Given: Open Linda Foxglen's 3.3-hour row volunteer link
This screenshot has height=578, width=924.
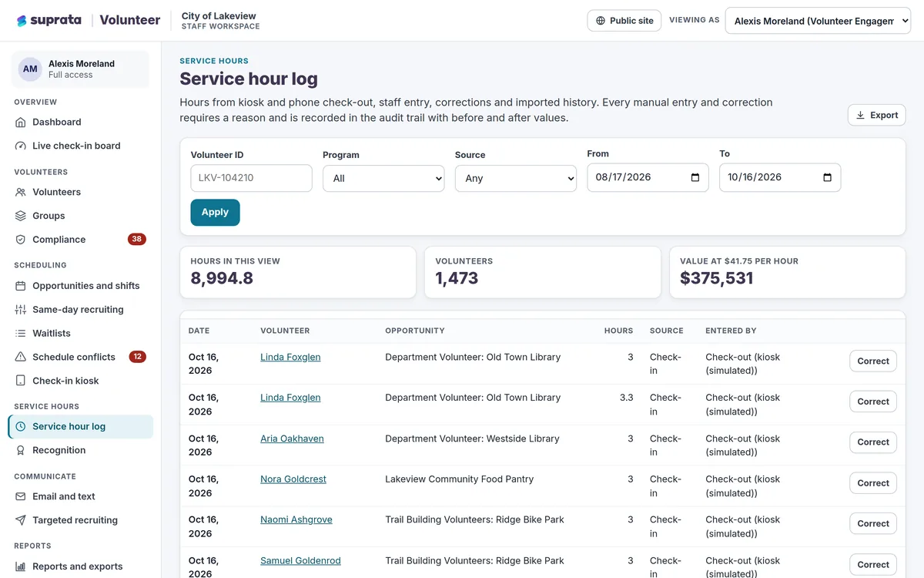Looking at the screenshot, I should pyautogui.click(x=290, y=398).
